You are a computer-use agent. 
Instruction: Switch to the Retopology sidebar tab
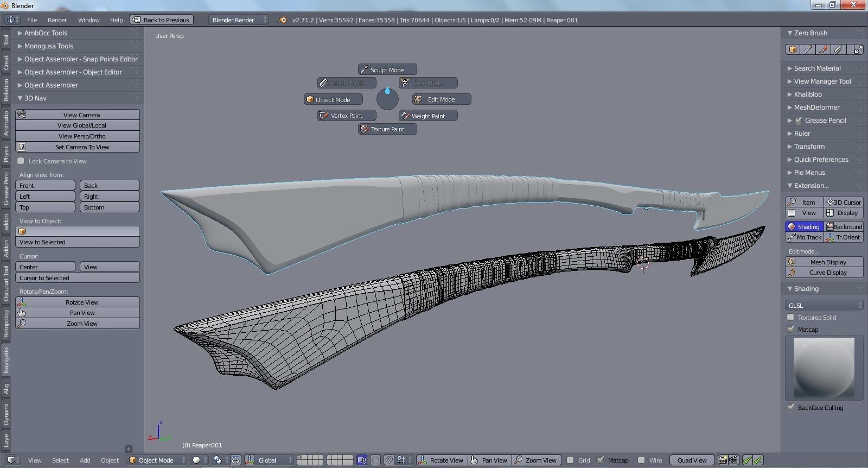6,324
